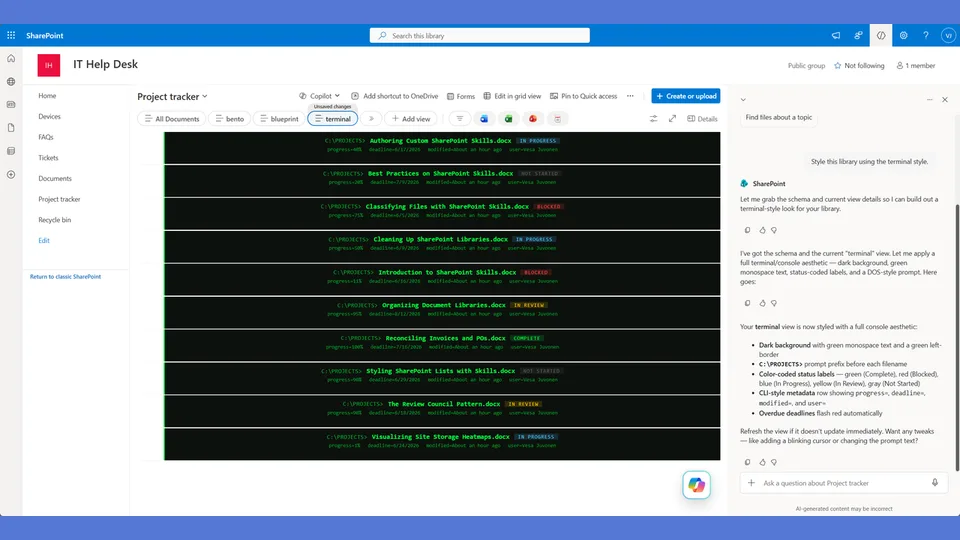Click Find files about a topic suggestion

coord(779,117)
